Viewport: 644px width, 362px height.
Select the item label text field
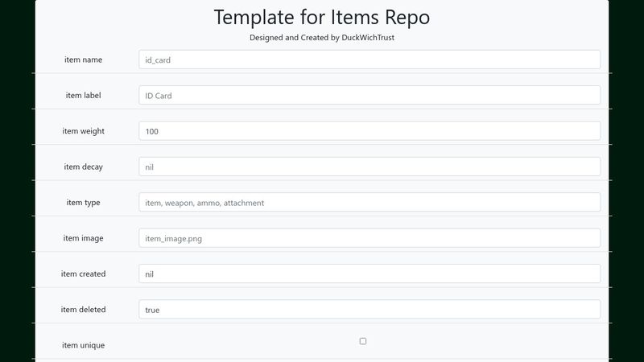click(x=369, y=95)
